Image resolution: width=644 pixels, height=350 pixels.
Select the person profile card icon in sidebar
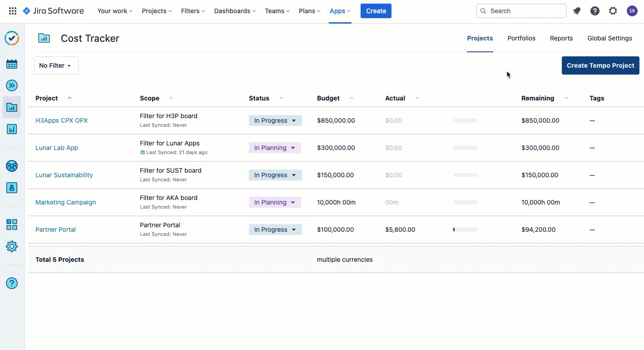click(12, 187)
